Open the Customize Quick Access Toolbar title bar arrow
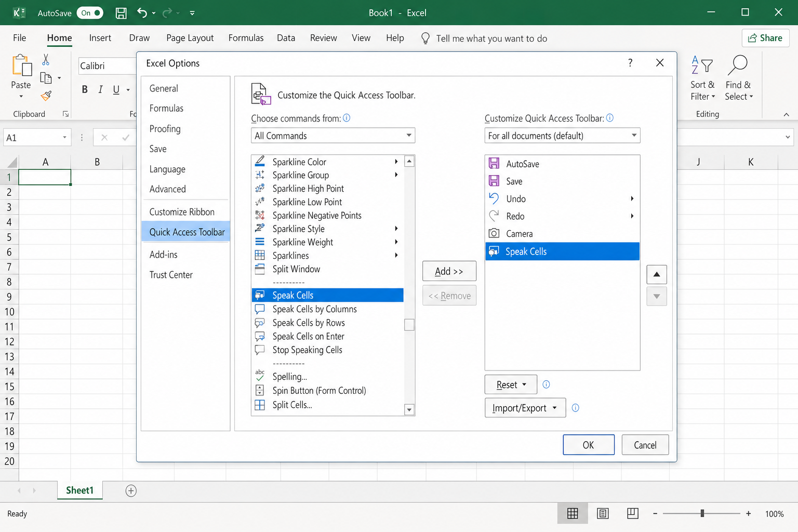 pyautogui.click(x=192, y=13)
